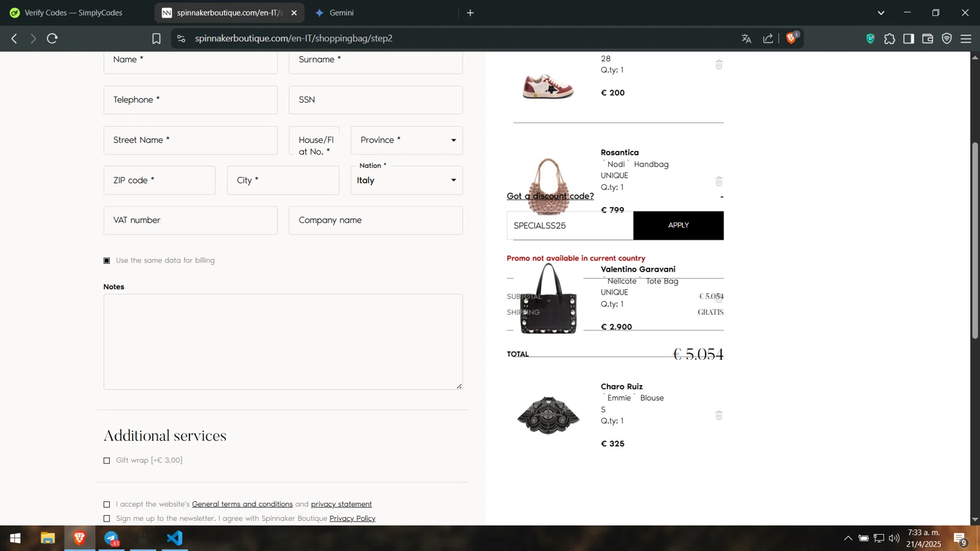Click the green shield extension icon

[x=870, y=39]
